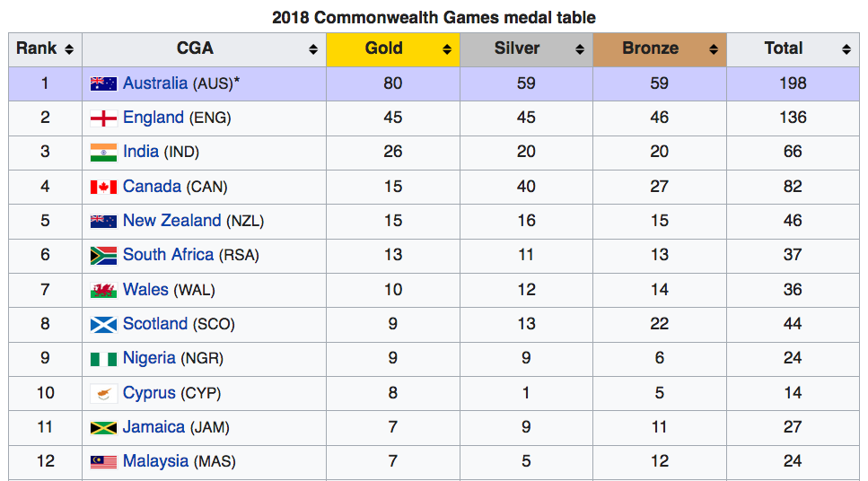Click the Jamaica flag icon

point(103,428)
